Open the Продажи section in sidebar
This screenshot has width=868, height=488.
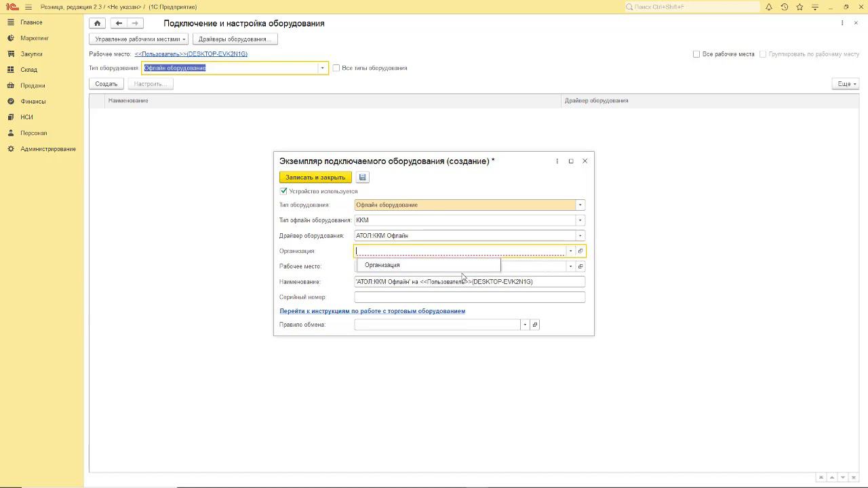point(33,85)
